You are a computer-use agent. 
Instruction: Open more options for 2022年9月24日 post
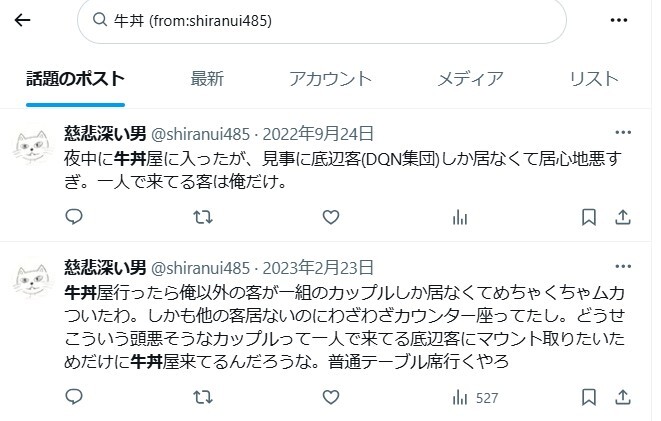click(x=623, y=133)
